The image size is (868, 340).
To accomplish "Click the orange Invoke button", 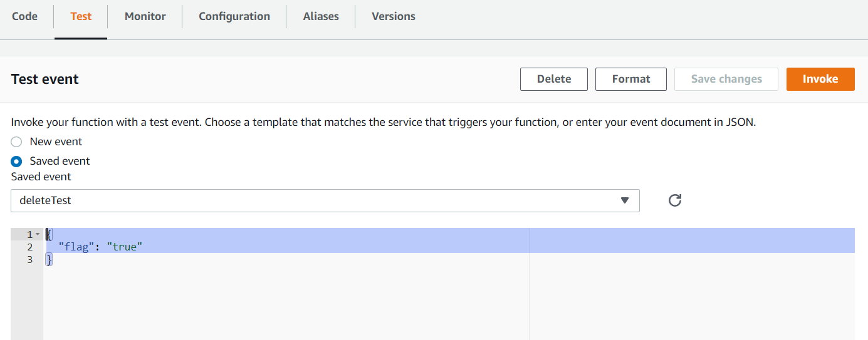I will (820, 79).
